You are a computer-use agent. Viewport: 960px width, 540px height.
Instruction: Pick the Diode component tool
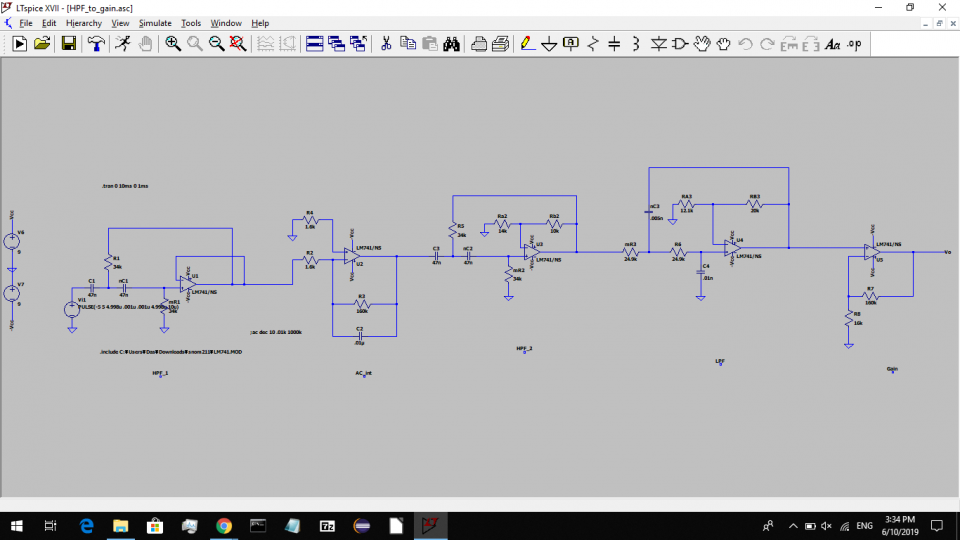pyautogui.click(x=659, y=43)
